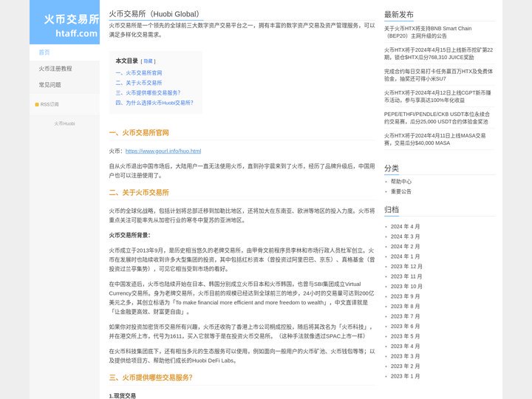
Task: Jump to section 三、火币提供哪些交易服务? in contents
Action: coord(148,92)
